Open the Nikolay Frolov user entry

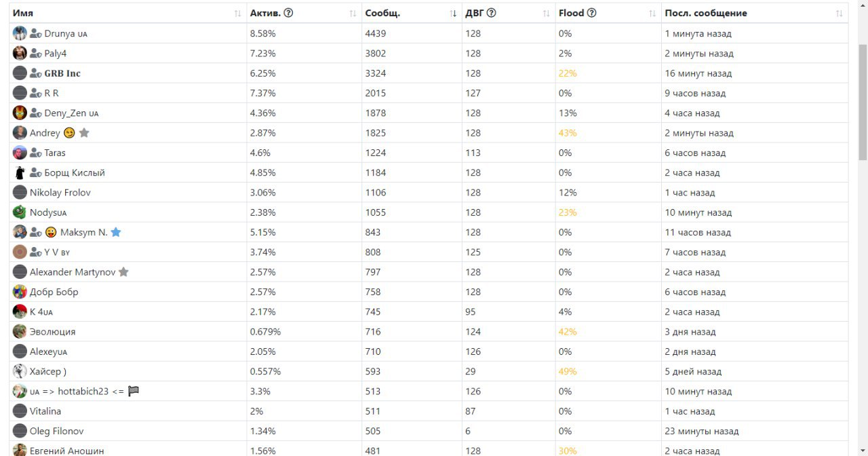click(x=60, y=193)
